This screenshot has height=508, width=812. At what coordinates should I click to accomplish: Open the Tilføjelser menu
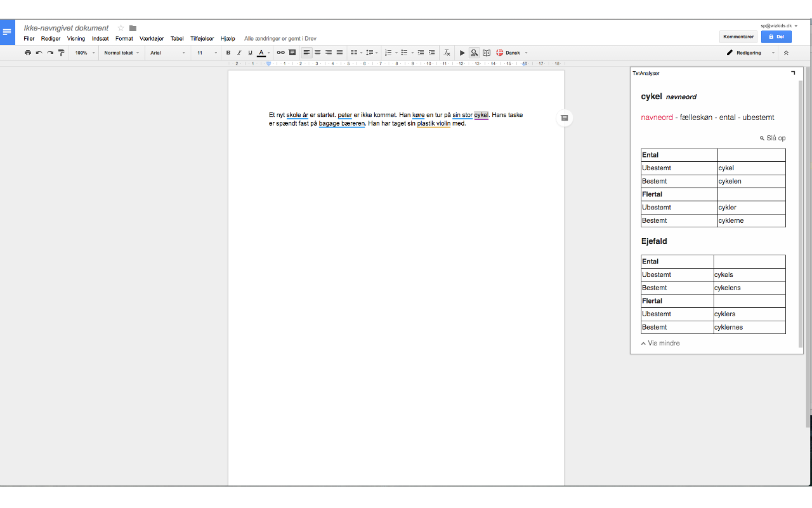pos(202,39)
